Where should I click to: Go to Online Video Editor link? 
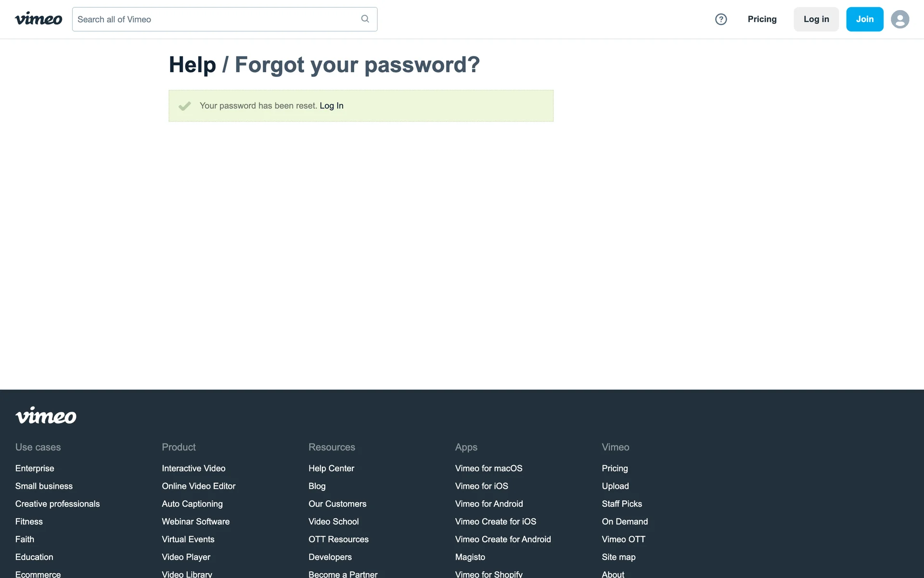pos(198,486)
